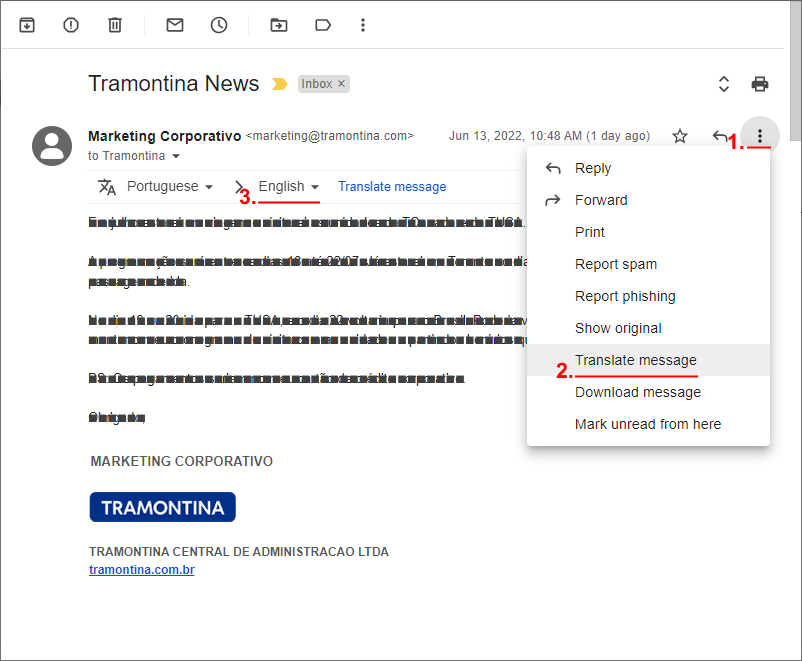The height and width of the screenshot is (661, 802).
Task: Open the toolbar More options dots
Action: coord(363,25)
